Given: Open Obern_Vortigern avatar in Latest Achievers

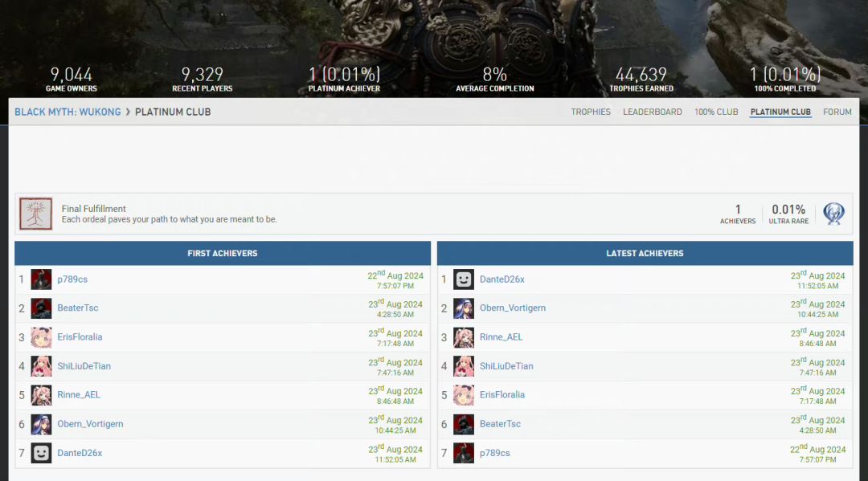Looking at the screenshot, I should pos(464,308).
